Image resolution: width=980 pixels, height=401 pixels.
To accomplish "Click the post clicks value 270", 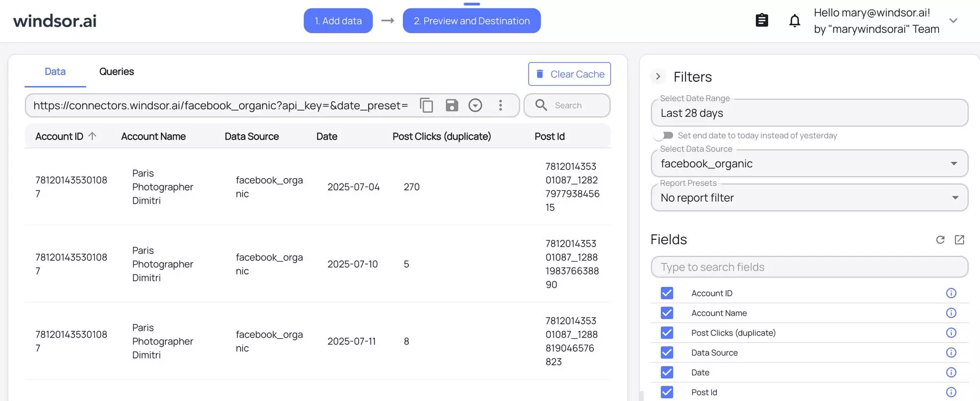I will pos(411,187).
